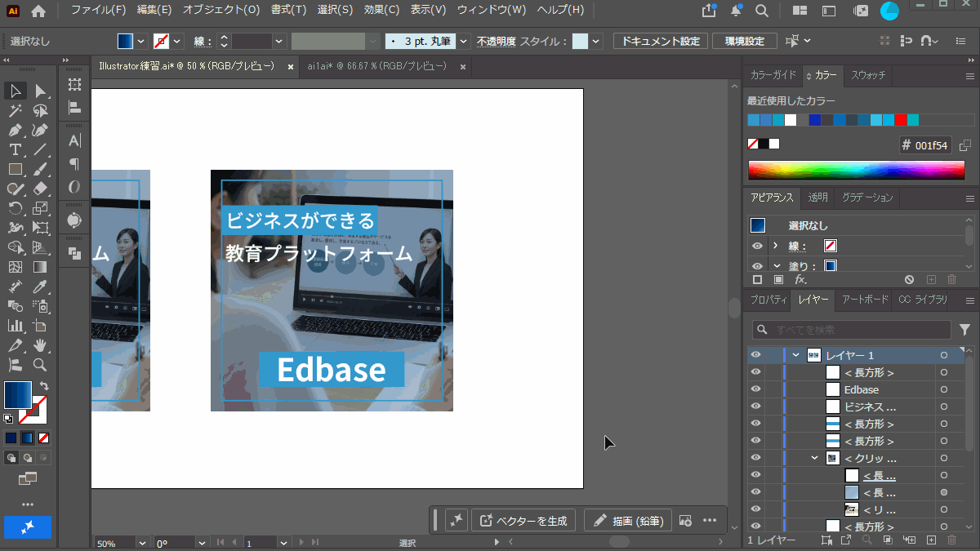This screenshot has width=980, height=551.
Task: Click target circle of レイヤー 1
Action: [944, 355]
